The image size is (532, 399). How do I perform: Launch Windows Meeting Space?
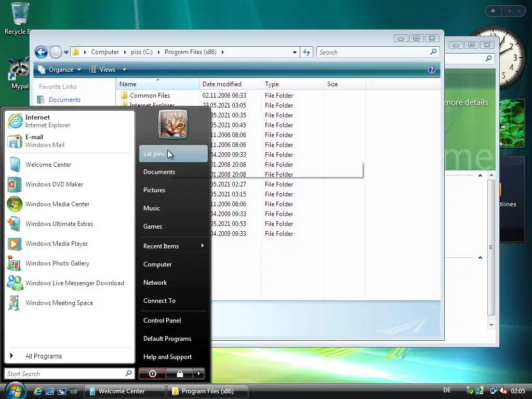[x=70, y=303]
